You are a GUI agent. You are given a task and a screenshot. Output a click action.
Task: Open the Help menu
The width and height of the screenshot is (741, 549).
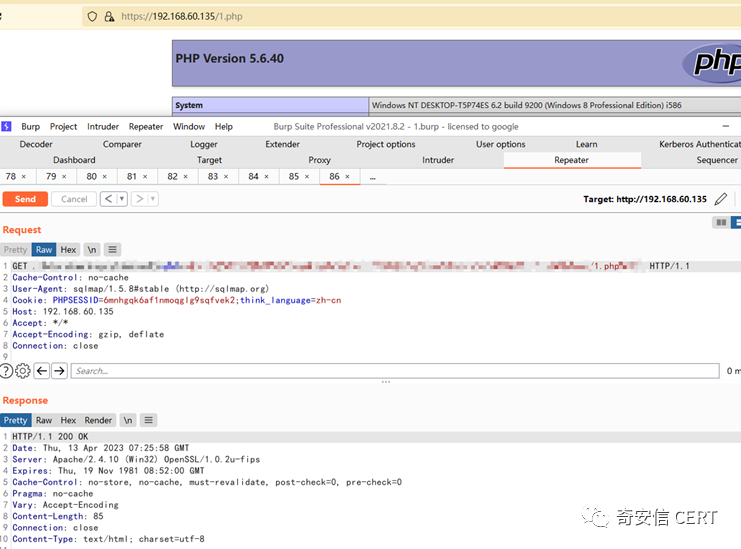click(224, 127)
